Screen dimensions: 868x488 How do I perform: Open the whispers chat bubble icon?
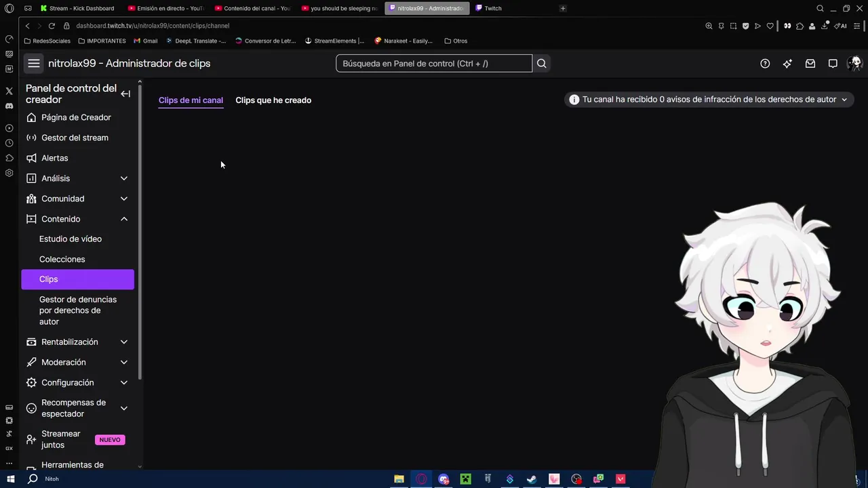coord(833,64)
